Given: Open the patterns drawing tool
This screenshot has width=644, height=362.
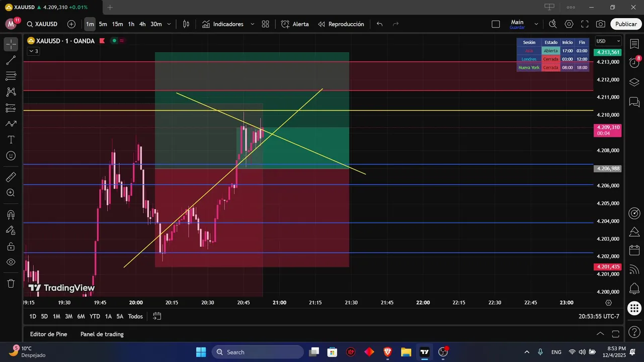Looking at the screenshot, I should pyautogui.click(x=11, y=92).
